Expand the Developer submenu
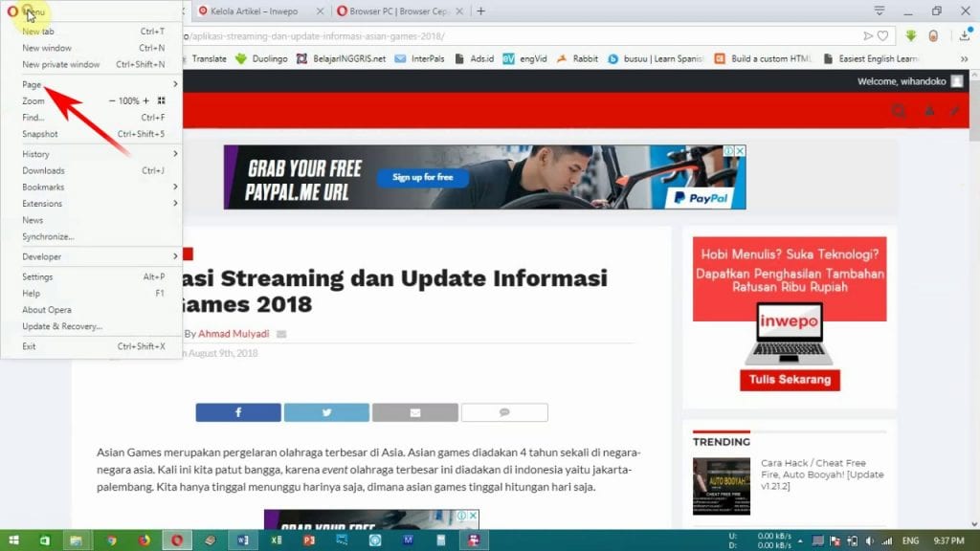The height and width of the screenshot is (551, 980). coord(93,256)
